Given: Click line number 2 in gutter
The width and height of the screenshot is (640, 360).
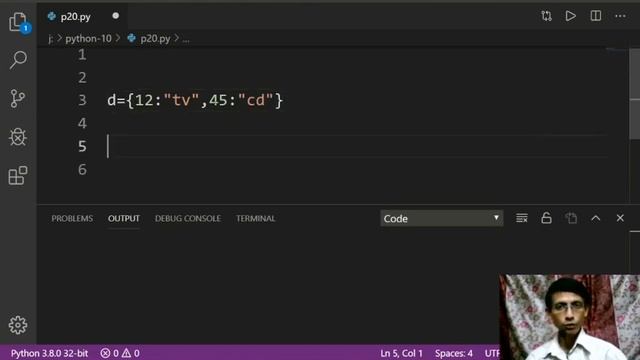Looking at the screenshot, I should [x=82, y=78].
